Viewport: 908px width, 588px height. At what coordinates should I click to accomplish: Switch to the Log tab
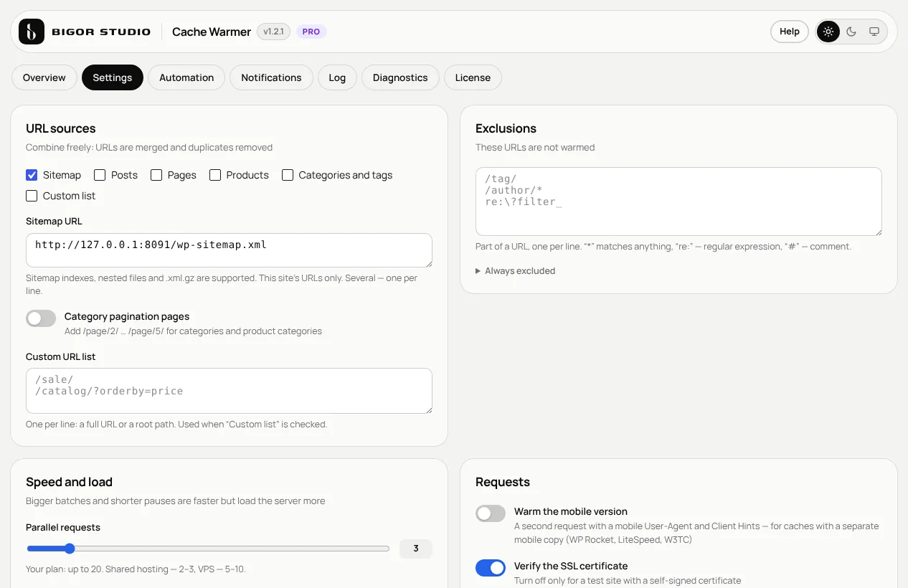point(337,77)
